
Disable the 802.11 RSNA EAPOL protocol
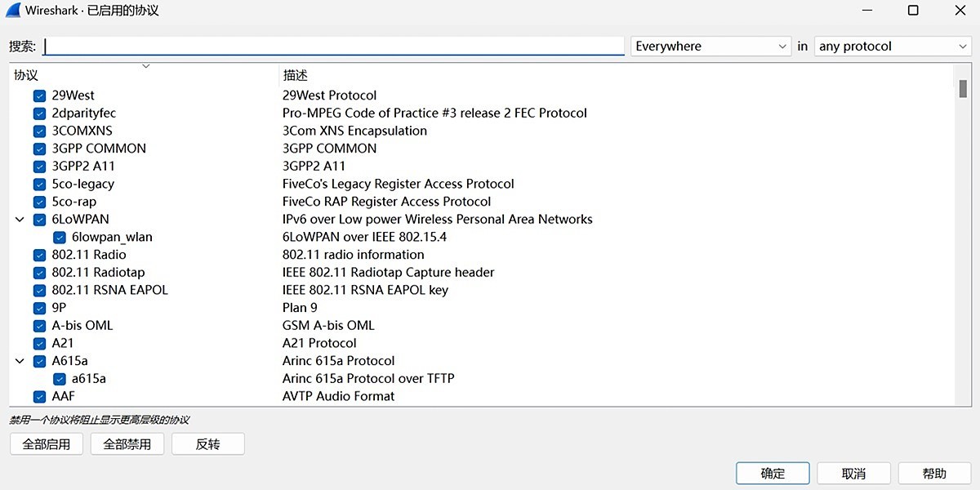pyautogui.click(x=39, y=290)
